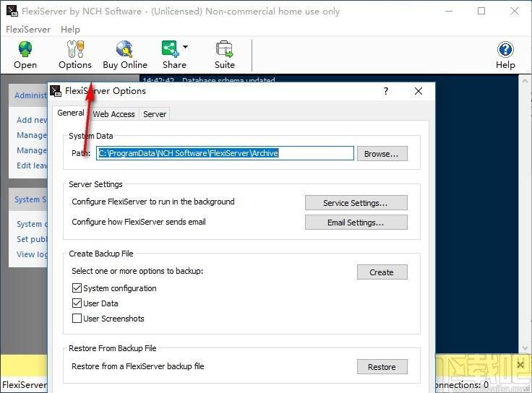The width and height of the screenshot is (532, 393).
Task: Click the Service Settings button
Action: (x=356, y=203)
